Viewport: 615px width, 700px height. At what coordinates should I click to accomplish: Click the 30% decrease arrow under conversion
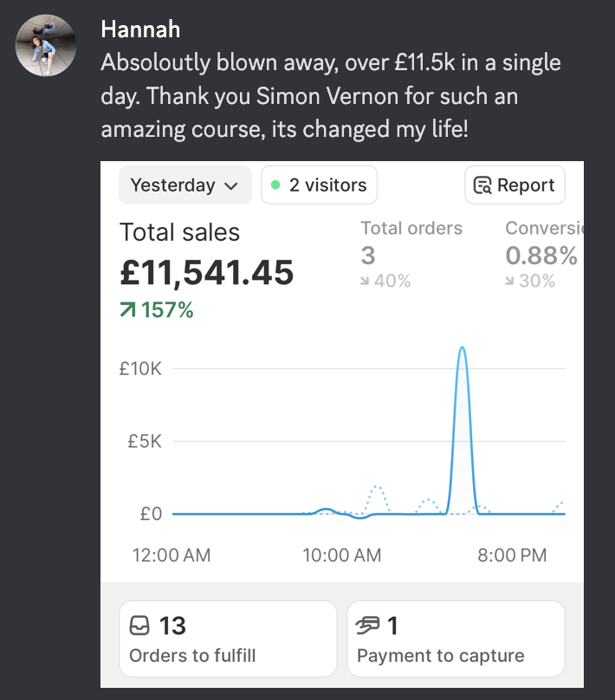509,281
